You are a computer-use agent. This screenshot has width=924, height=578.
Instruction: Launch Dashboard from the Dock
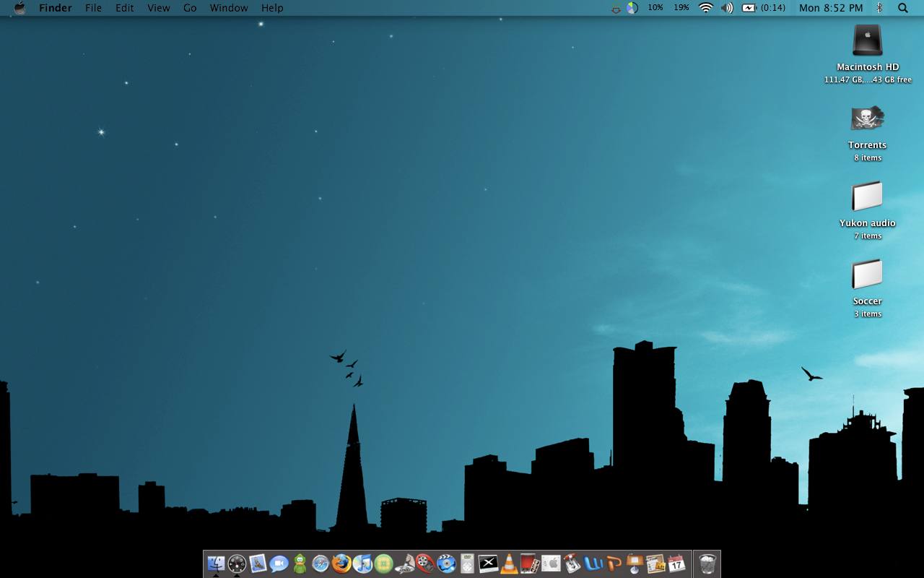(x=237, y=564)
